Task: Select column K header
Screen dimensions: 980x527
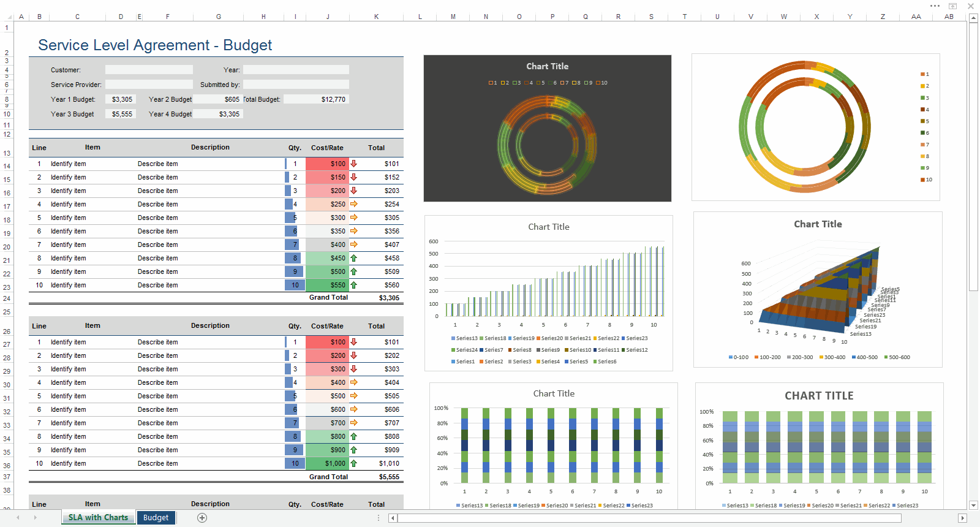Action: click(376, 17)
